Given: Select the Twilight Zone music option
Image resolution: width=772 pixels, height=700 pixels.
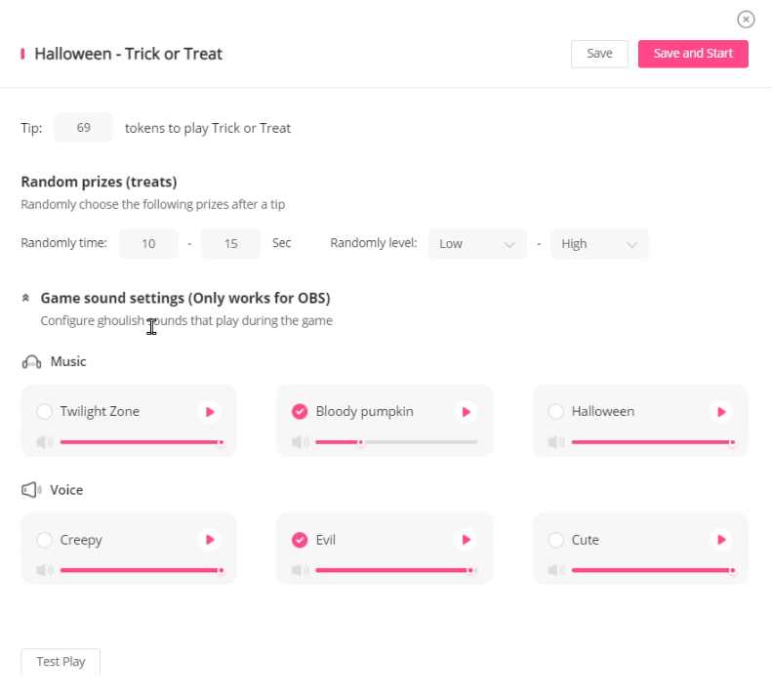Looking at the screenshot, I should 44,412.
